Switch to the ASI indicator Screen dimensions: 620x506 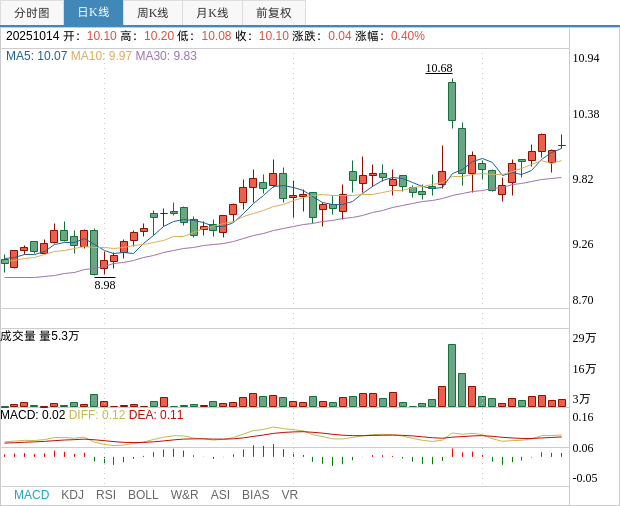coord(220,495)
